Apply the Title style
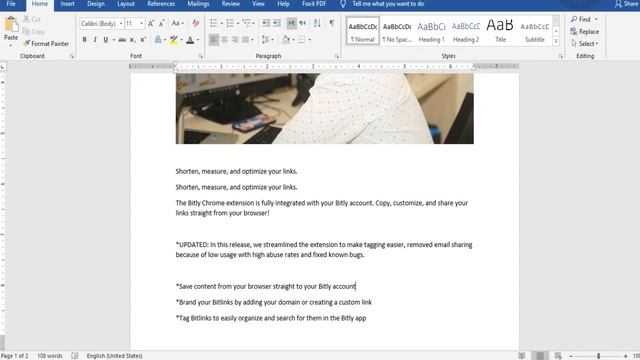The image size is (640, 360). [500, 31]
